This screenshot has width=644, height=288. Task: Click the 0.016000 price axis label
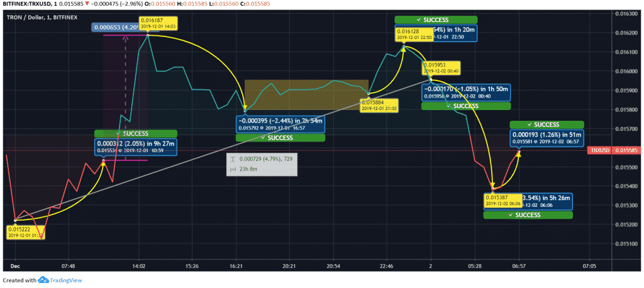(x=627, y=72)
